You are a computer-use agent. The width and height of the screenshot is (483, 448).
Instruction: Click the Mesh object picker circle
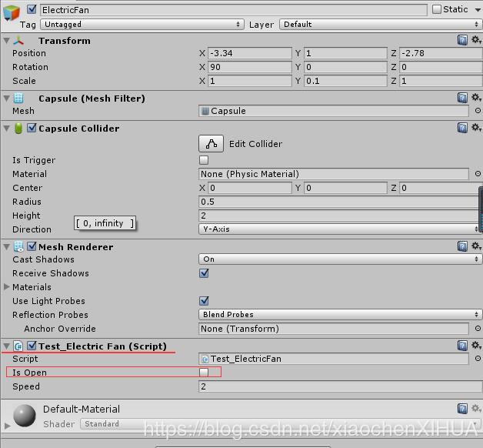pos(478,110)
